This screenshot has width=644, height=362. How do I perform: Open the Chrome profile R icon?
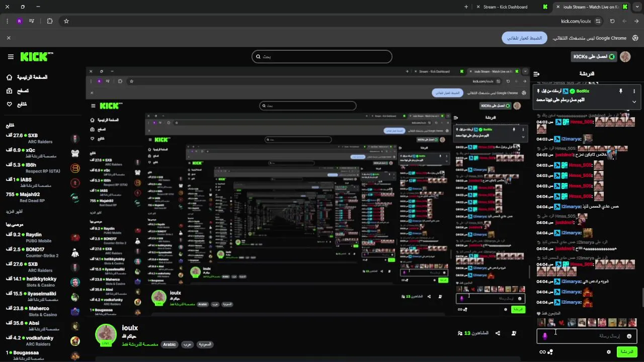pos(19,21)
